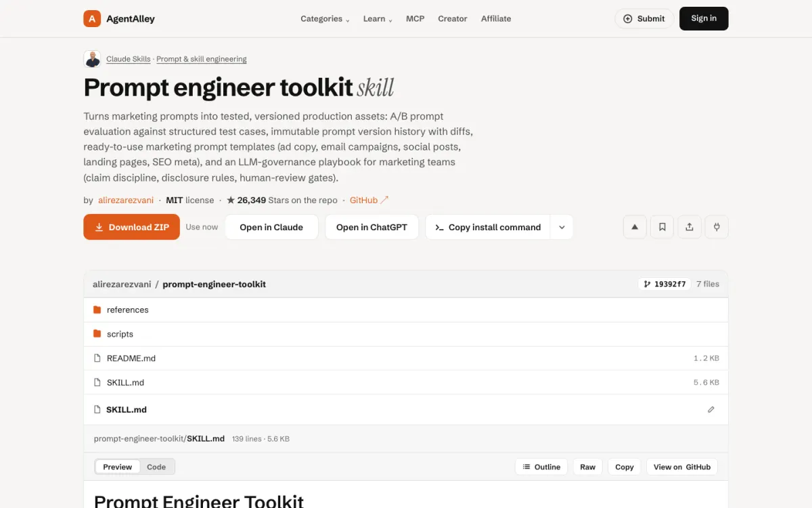Click the scripts folder icon
Image resolution: width=812 pixels, height=508 pixels.
click(97, 334)
